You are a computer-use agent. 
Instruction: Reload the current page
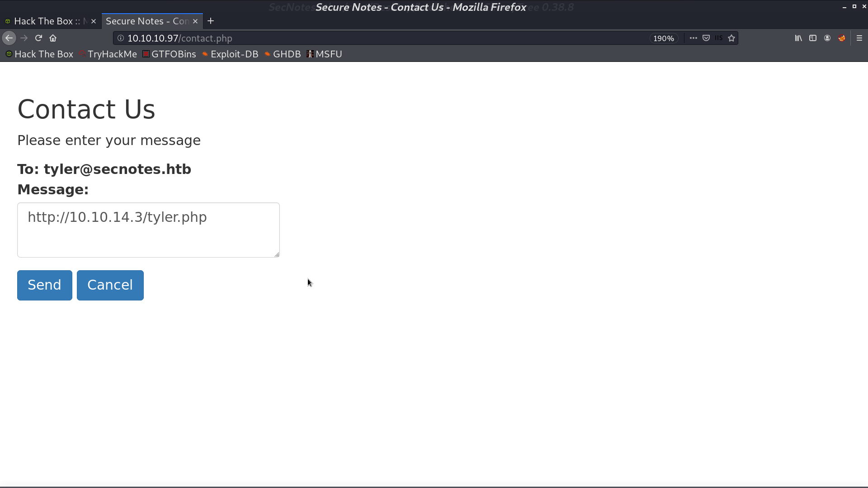tap(39, 38)
